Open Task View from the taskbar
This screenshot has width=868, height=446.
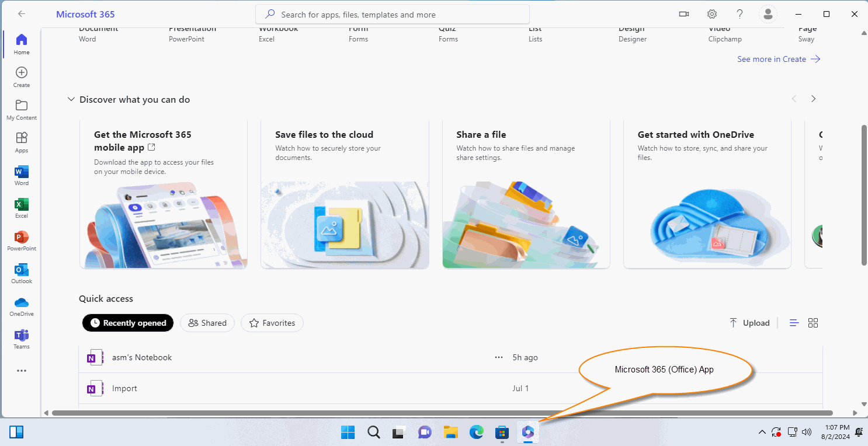[x=399, y=432]
